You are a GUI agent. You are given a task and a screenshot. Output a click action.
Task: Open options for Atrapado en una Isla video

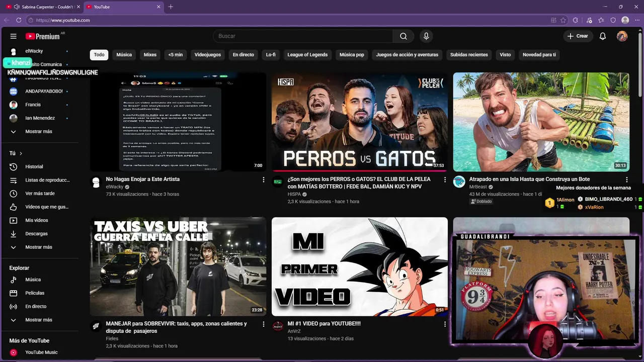(626, 179)
